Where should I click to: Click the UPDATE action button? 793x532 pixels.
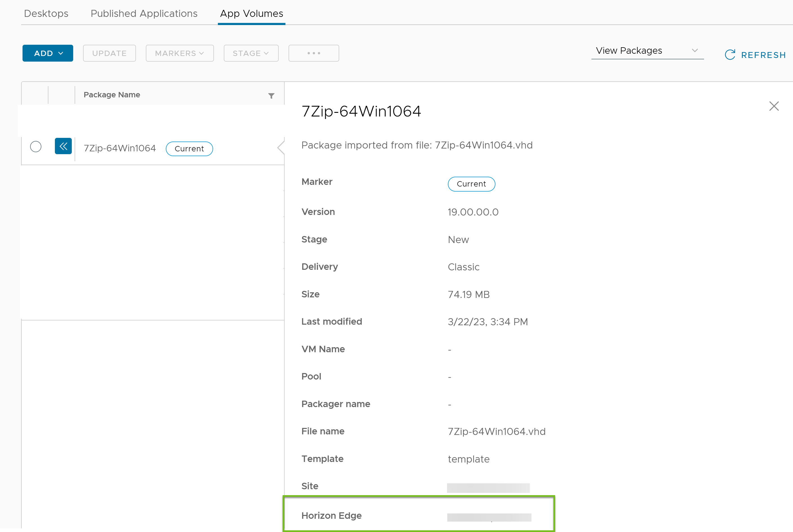point(109,53)
